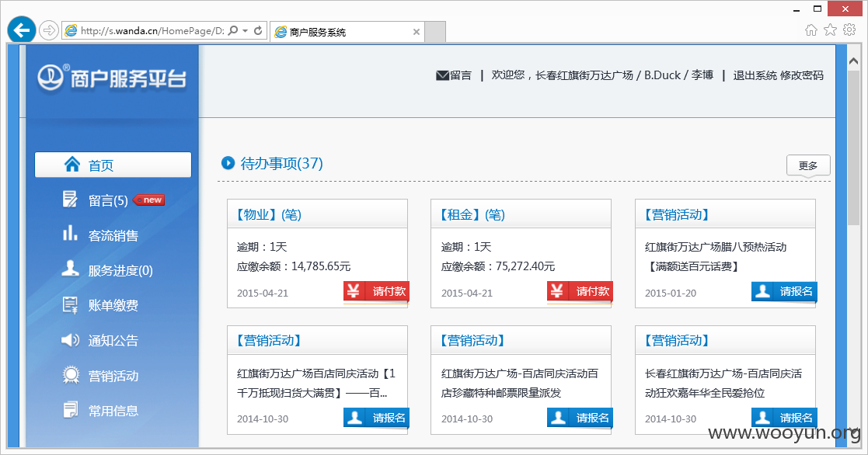Viewport: 868px width, 455px height.
Task: Open 账单缴费 sidebar item
Action: pos(113,305)
